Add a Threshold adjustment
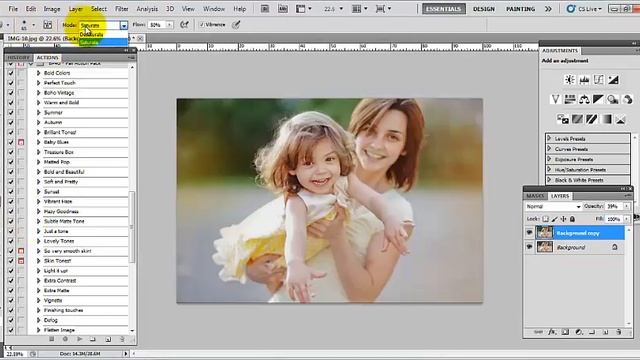Image resolution: width=640 pixels, height=360 pixels. (x=591, y=119)
